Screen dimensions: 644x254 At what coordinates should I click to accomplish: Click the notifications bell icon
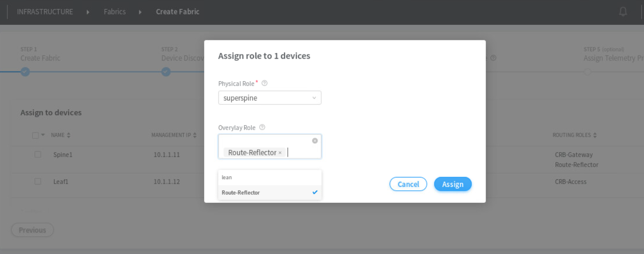623,12
